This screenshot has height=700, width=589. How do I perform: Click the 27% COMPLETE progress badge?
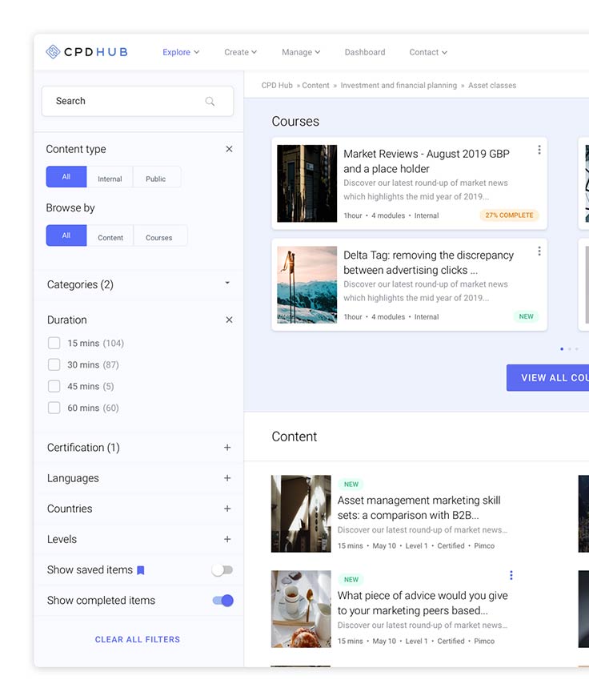pos(509,215)
